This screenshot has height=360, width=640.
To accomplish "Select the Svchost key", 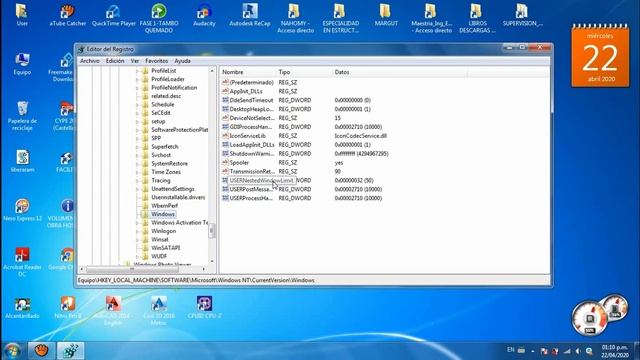I will click(161, 155).
